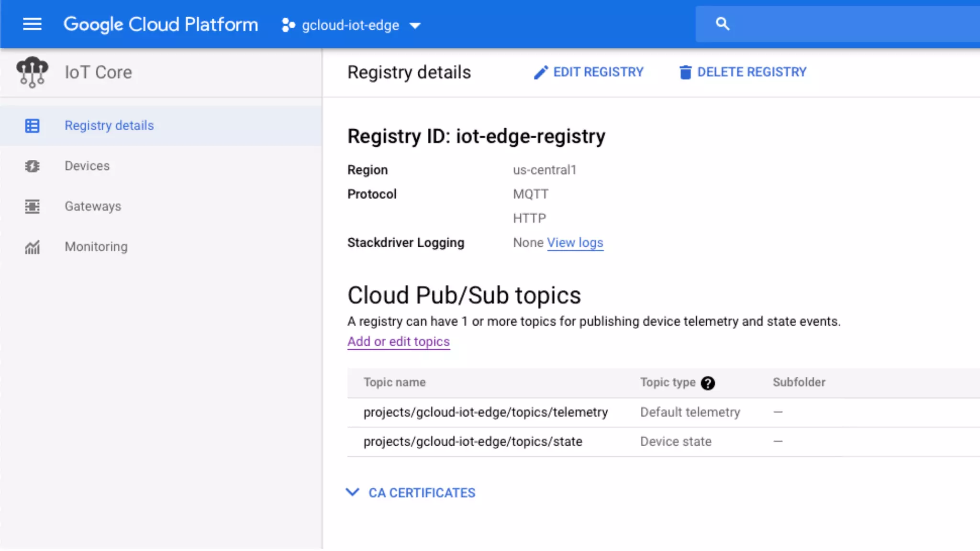The image size is (980, 551).
Task: Select Monitoring in the sidebar
Action: [96, 247]
